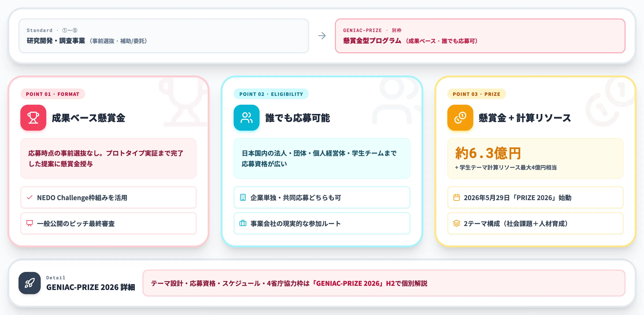Image resolution: width=644 pixels, height=315 pixels.
Task: Click the 2テーマ構成(社会課題+人材育成) row
Action: pyautogui.click(x=536, y=223)
